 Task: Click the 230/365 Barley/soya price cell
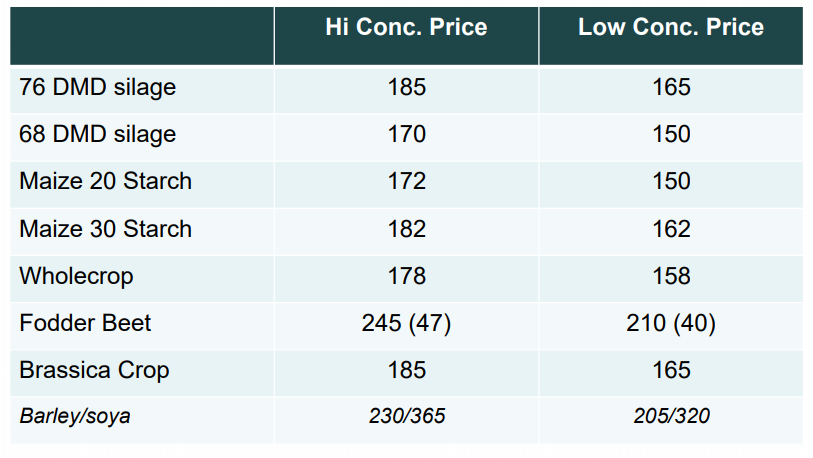tap(406, 416)
